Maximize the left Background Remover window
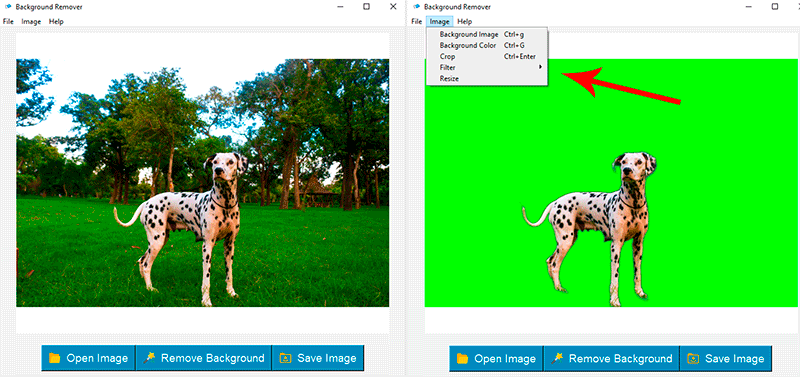Screen dimensions: 800x377 pos(366,7)
